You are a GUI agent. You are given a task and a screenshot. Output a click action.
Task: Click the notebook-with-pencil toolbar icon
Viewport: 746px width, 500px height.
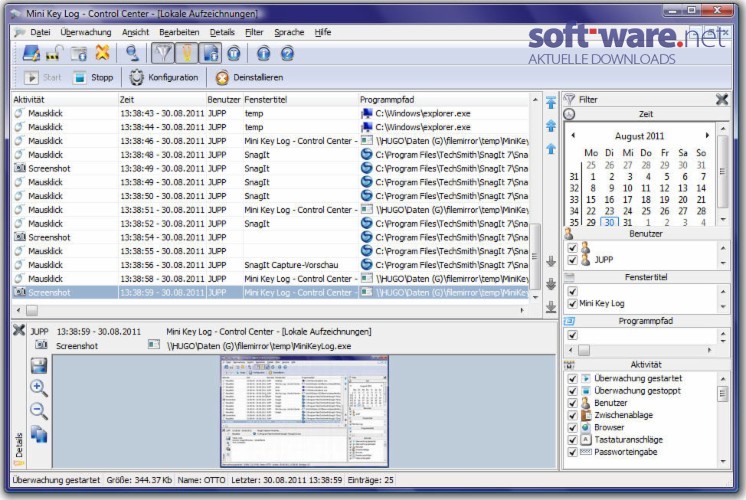point(31,53)
